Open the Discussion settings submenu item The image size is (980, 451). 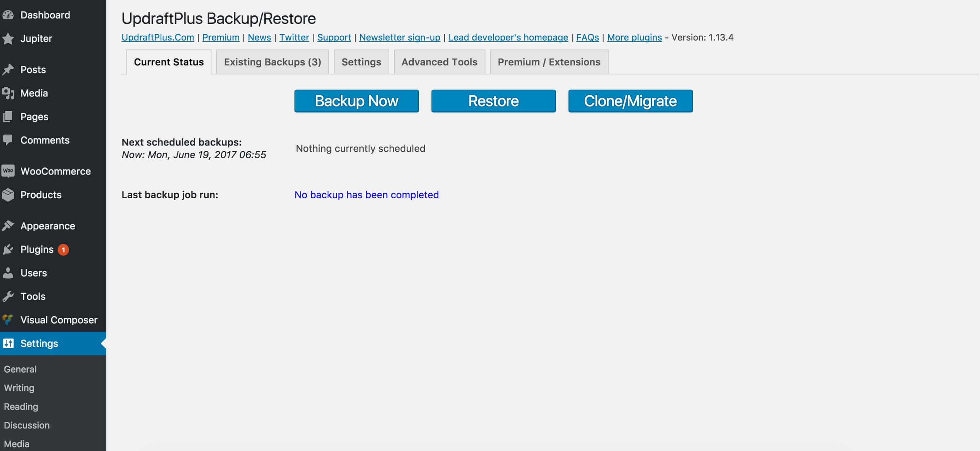click(27, 425)
